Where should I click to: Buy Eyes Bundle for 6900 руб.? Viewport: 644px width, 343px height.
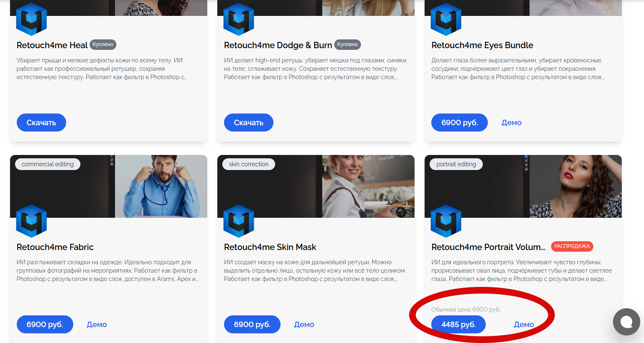(x=459, y=122)
